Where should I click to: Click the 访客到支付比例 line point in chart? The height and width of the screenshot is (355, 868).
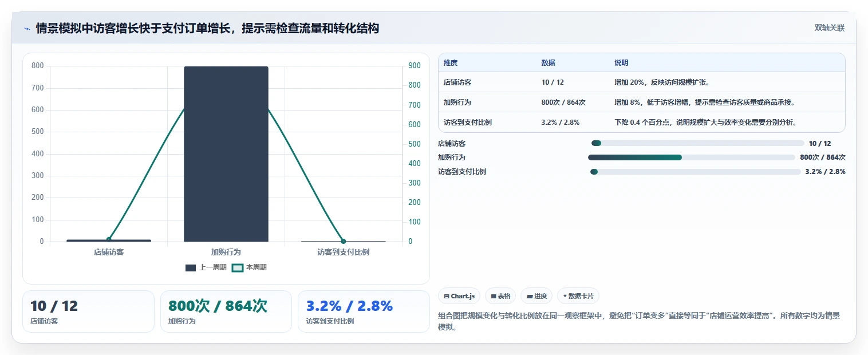(344, 241)
